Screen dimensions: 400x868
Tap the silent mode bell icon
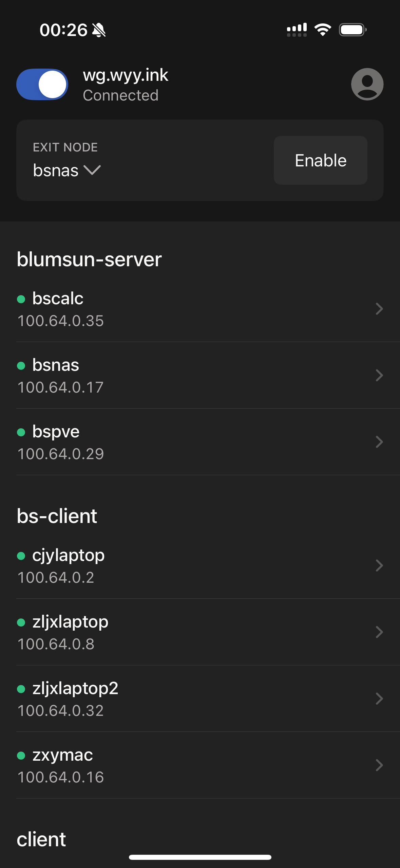click(99, 30)
